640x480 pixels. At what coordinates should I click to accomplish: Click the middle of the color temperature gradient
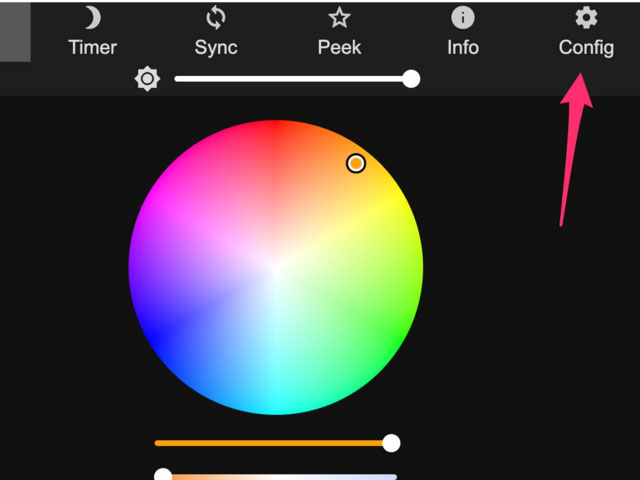(x=280, y=477)
